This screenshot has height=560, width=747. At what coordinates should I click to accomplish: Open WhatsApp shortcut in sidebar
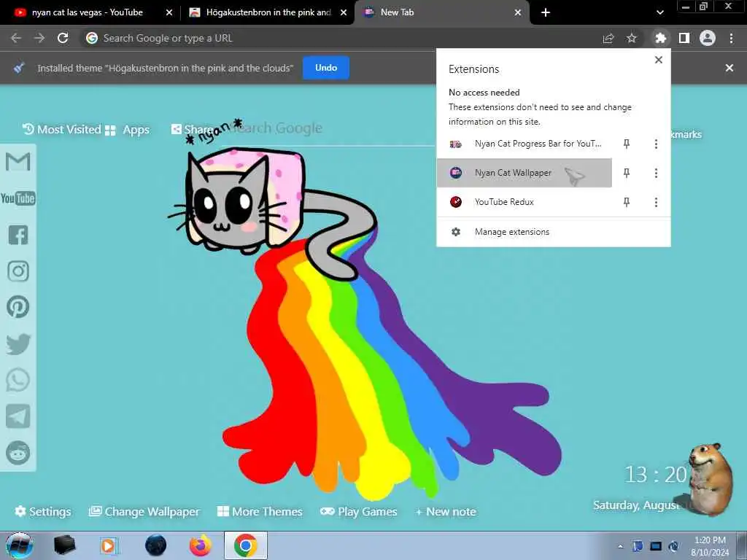(x=18, y=380)
